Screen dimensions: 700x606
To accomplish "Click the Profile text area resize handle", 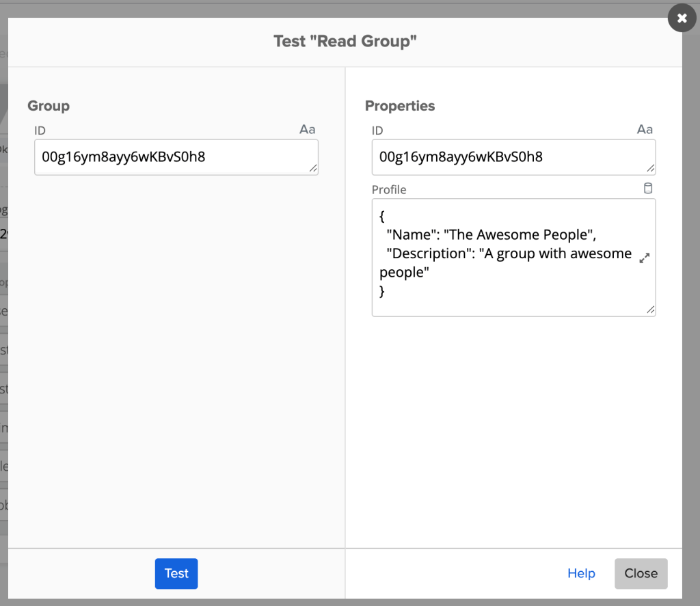I will point(651,310).
